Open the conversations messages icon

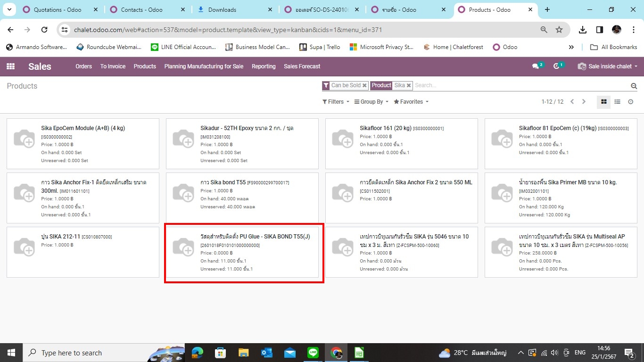(x=536, y=66)
